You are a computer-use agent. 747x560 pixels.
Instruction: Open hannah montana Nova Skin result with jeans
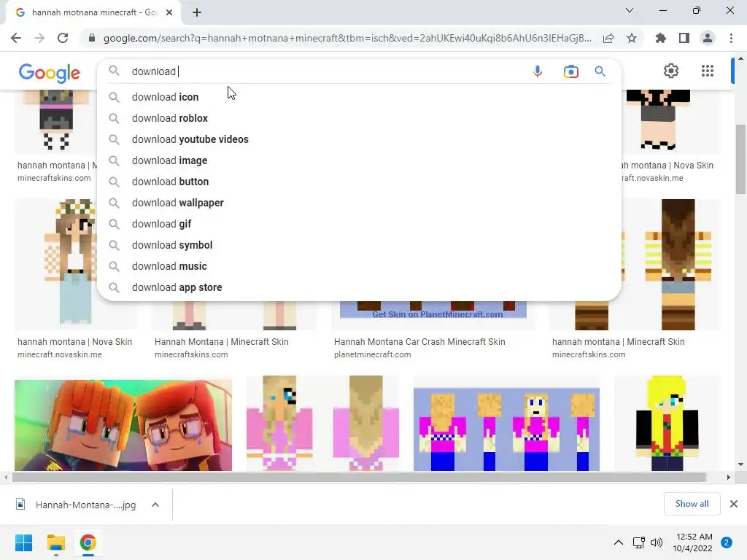click(x=74, y=342)
